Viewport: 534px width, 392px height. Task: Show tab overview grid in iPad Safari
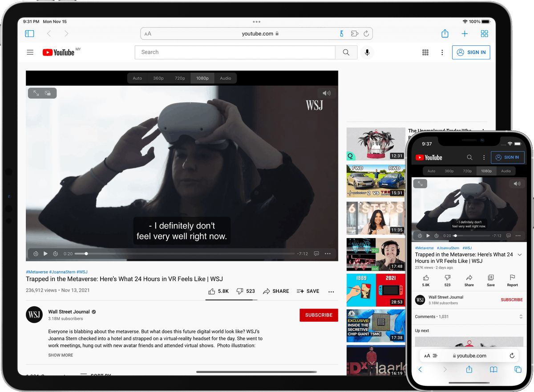point(485,33)
